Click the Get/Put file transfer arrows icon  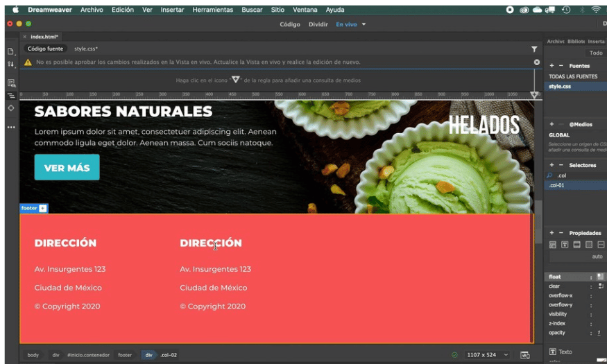(10, 64)
